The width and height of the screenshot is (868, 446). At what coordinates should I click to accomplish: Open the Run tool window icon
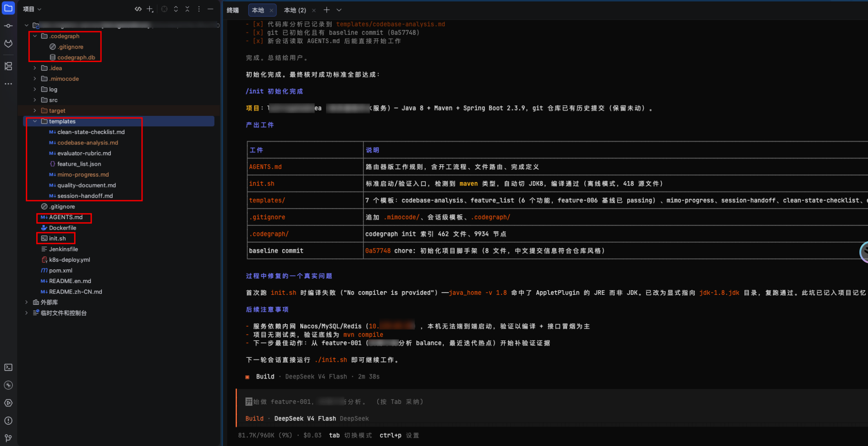click(8, 403)
